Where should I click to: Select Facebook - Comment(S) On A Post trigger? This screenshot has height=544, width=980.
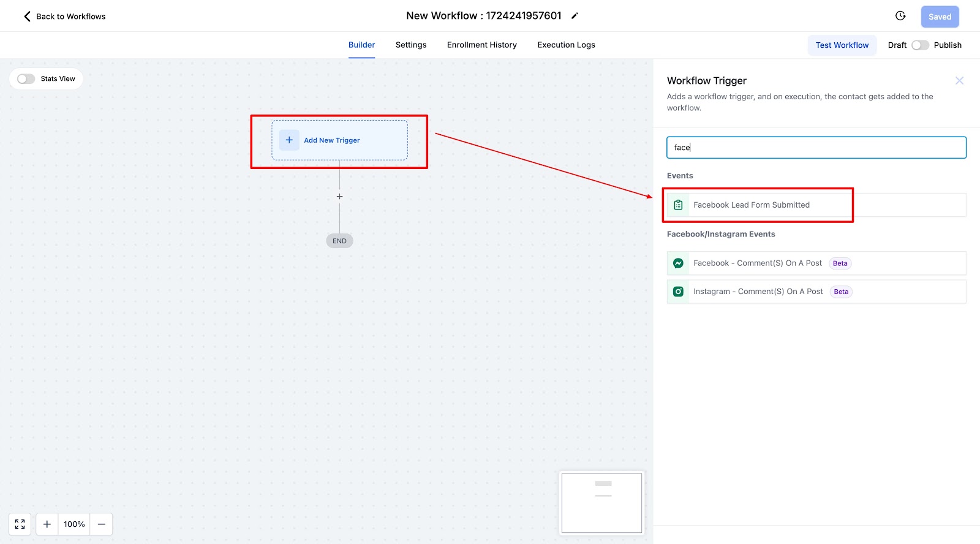816,263
